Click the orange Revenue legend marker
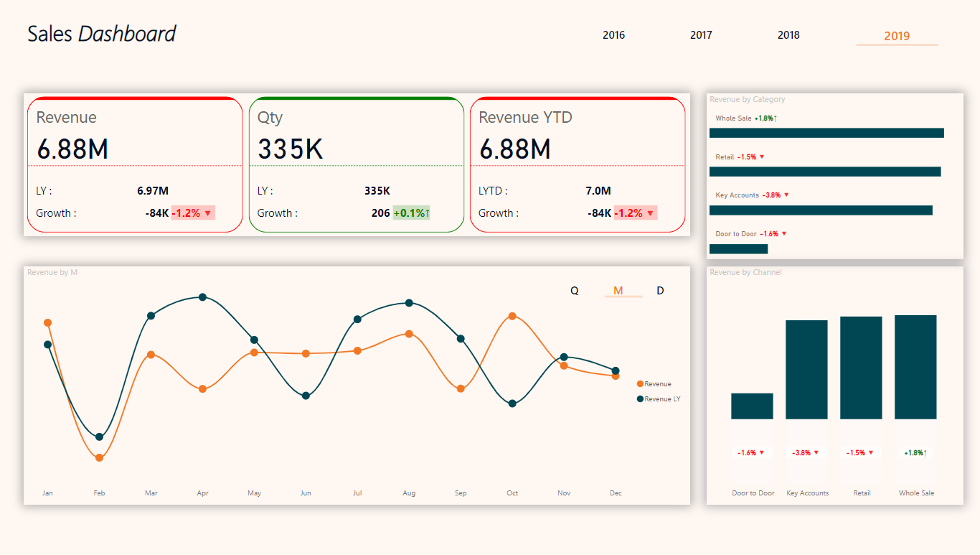Viewport: 980px width, 555px height. pos(640,384)
